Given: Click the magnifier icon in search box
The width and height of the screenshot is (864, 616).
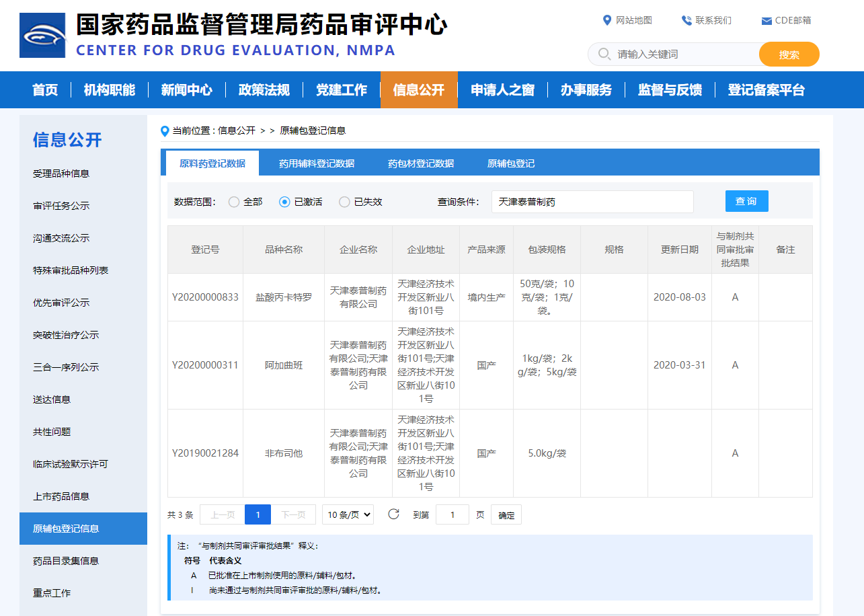Looking at the screenshot, I should tap(604, 54).
